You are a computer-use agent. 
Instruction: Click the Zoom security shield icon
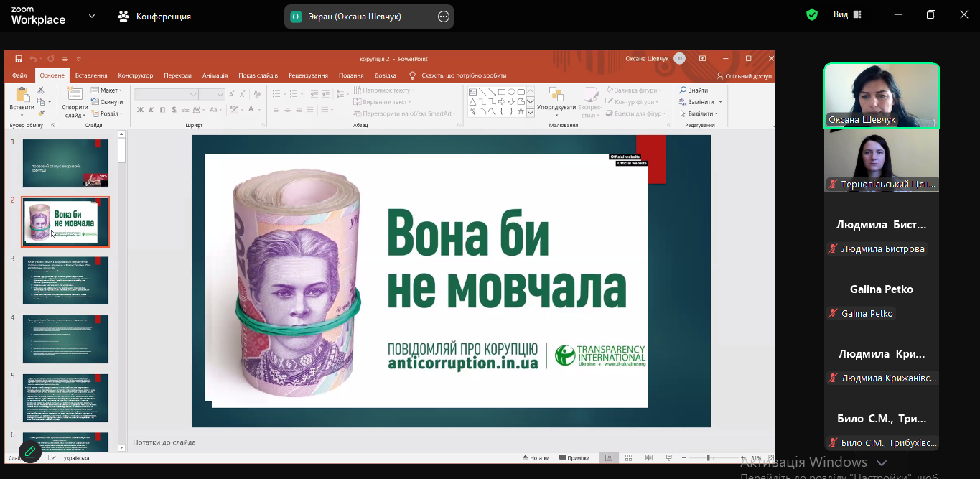coord(812,15)
